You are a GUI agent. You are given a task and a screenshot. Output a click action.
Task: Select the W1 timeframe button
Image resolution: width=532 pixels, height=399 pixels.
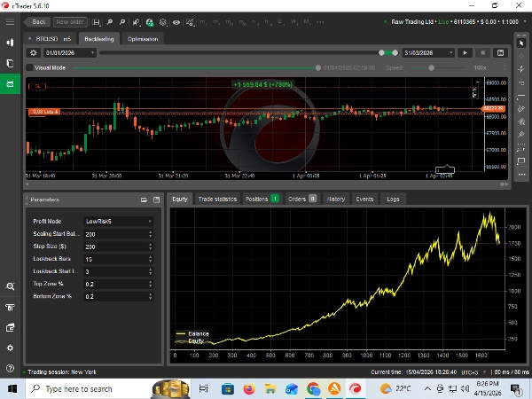click(x=293, y=22)
